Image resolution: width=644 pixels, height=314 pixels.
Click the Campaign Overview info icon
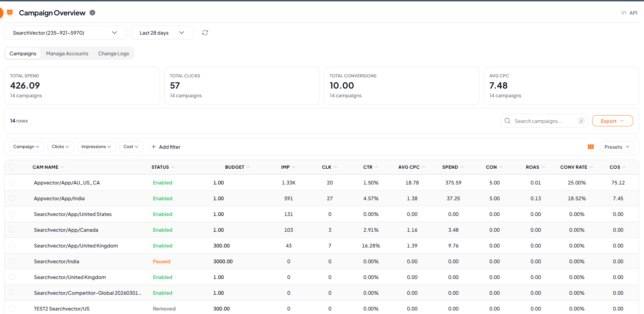(x=92, y=13)
